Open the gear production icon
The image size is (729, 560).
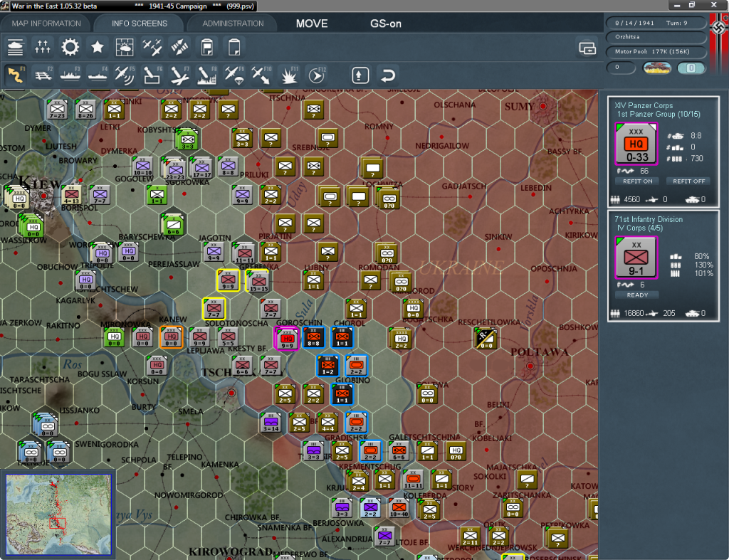coord(70,47)
